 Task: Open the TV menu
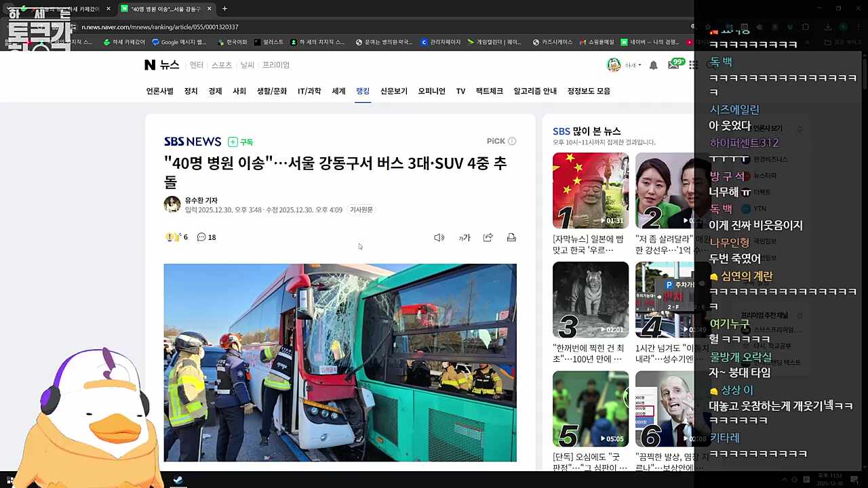(x=460, y=91)
